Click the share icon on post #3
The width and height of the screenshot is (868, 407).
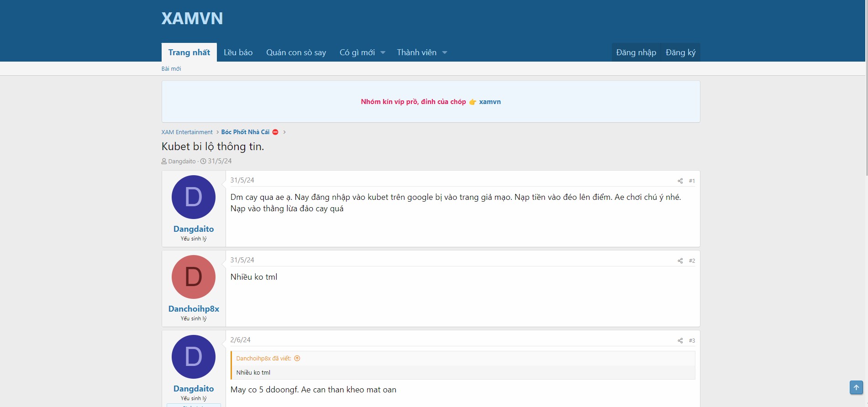point(680,340)
